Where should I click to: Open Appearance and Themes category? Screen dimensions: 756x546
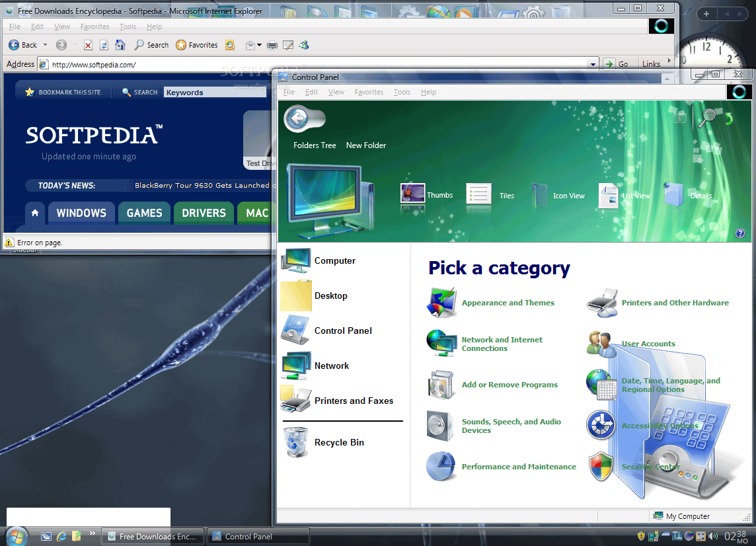[x=491, y=303]
